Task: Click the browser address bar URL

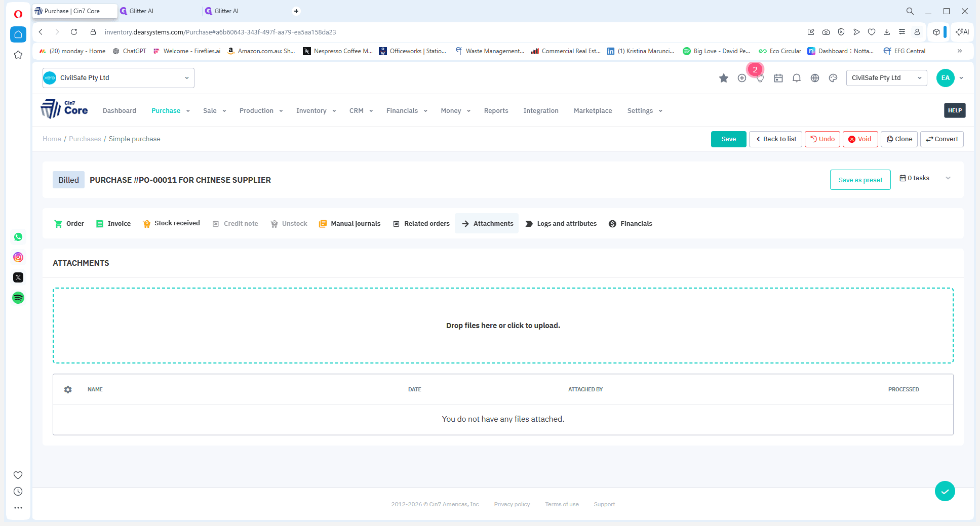Action: pyautogui.click(x=220, y=32)
